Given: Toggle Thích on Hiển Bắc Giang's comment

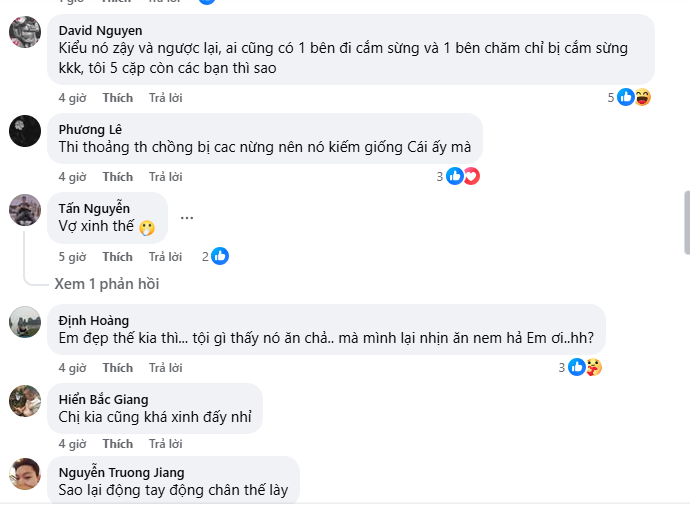Looking at the screenshot, I should (117, 444).
